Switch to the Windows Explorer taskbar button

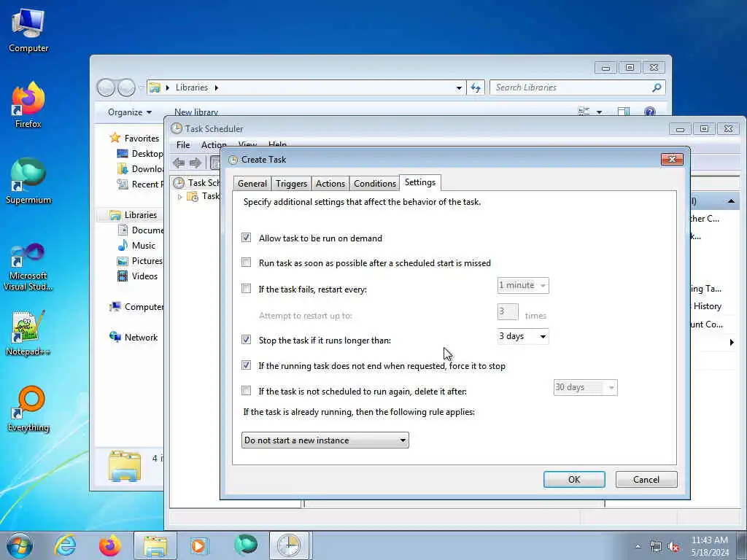[x=155, y=545]
